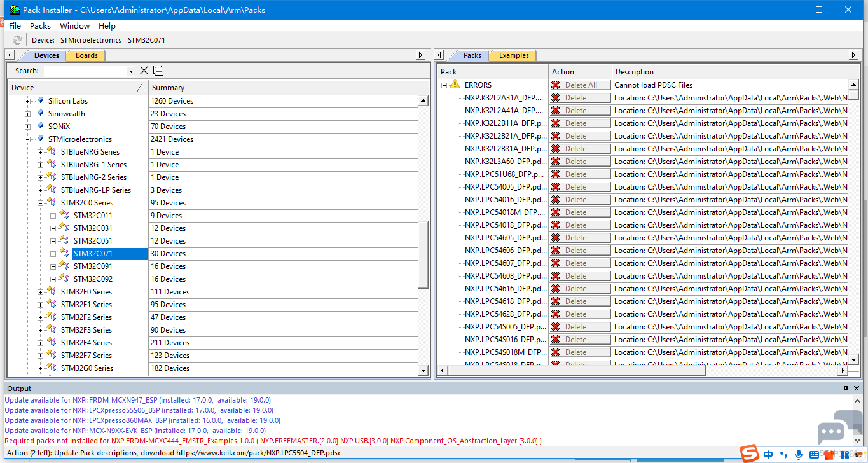Collapse the ERRORS group in Packs
The width and height of the screenshot is (868, 463).
click(x=444, y=85)
